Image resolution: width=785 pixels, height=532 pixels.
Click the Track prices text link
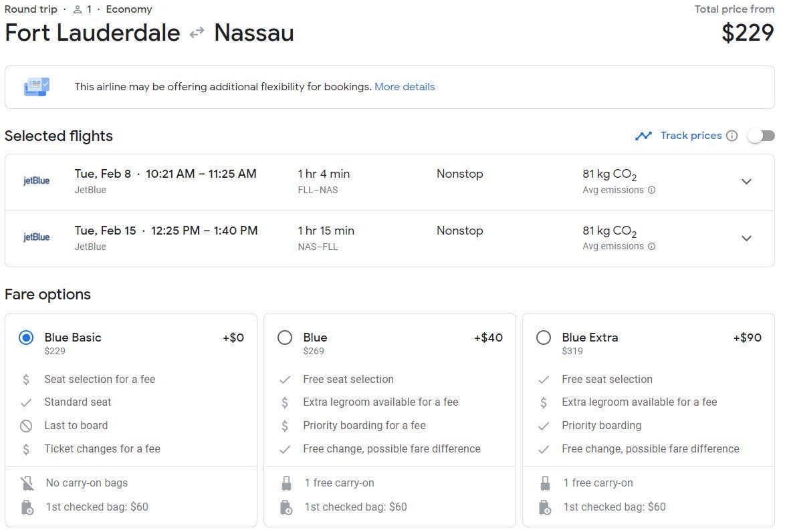point(691,136)
